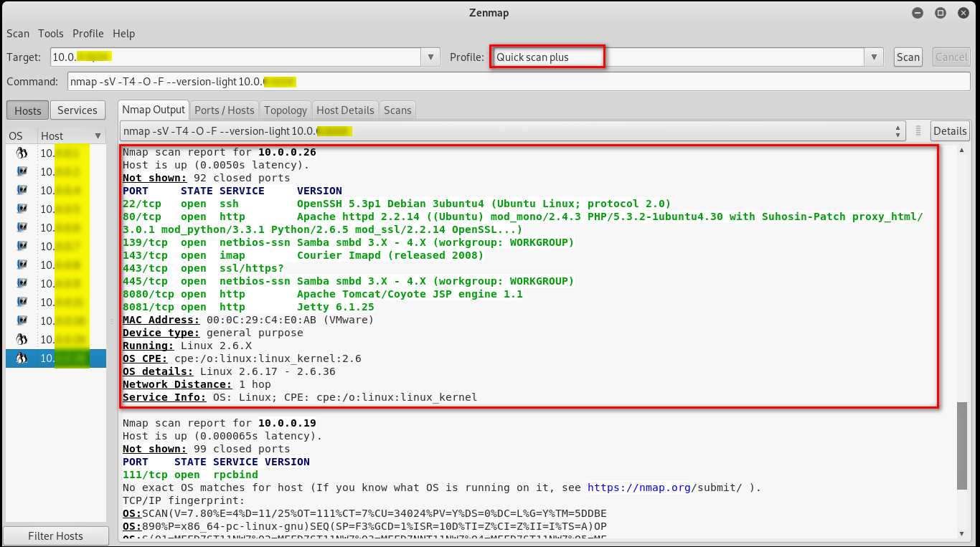The width and height of the screenshot is (980, 547).
Task: Click the 'No exact OS matches for host' text
Action: (216, 487)
